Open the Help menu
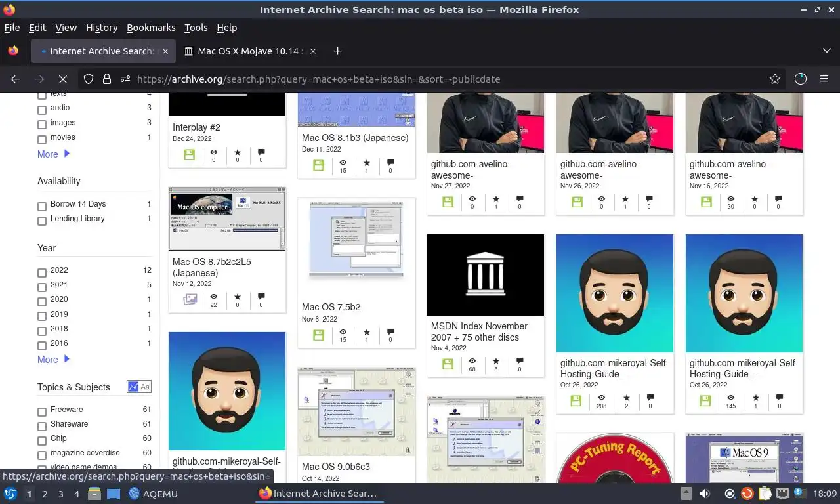The image size is (840, 504). click(226, 28)
